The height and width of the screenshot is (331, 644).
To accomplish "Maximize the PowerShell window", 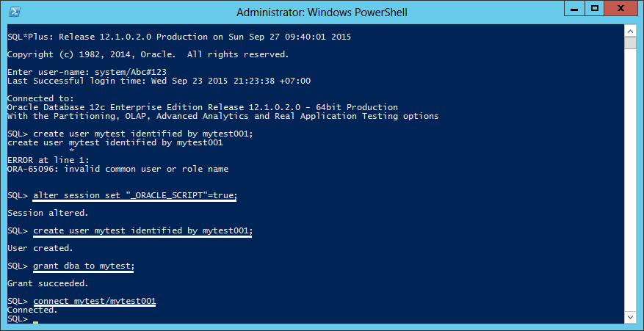I will (595, 9).
